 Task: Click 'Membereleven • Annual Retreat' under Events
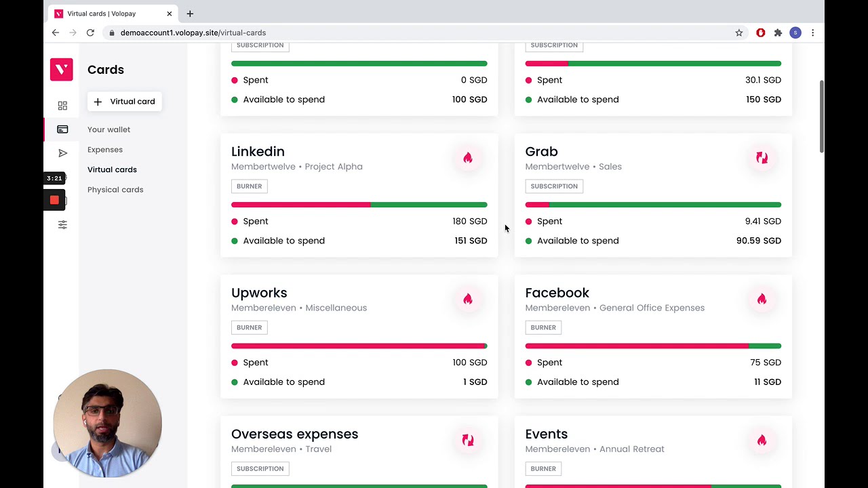[595, 449]
